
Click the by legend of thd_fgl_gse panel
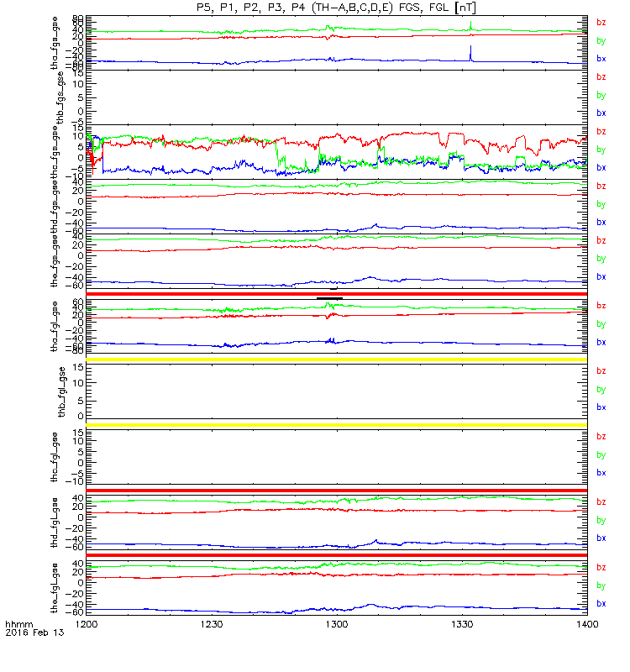pyautogui.click(x=601, y=520)
